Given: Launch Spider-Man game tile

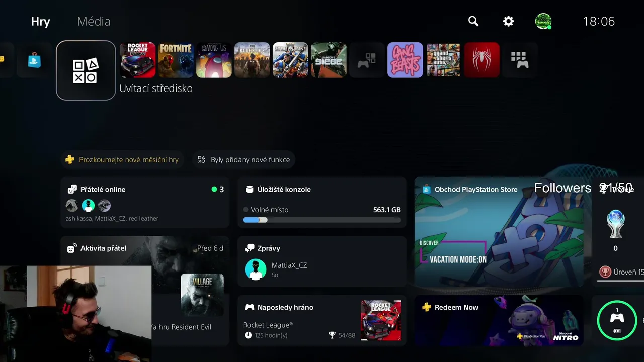Looking at the screenshot, I should point(481,60).
